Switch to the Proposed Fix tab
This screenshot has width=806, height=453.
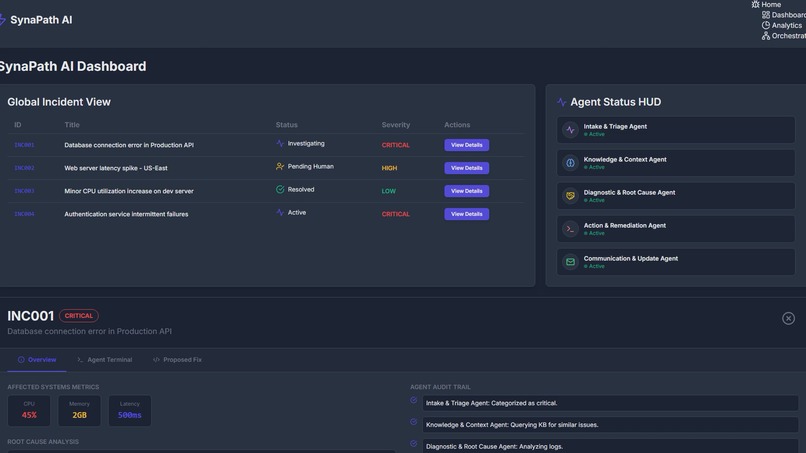click(x=177, y=360)
